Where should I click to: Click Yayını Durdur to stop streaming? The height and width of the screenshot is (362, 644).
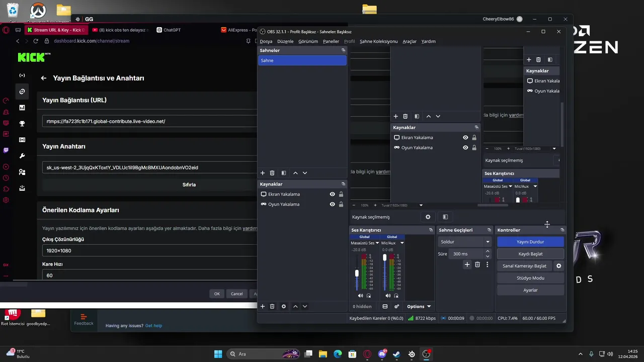[530, 242]
